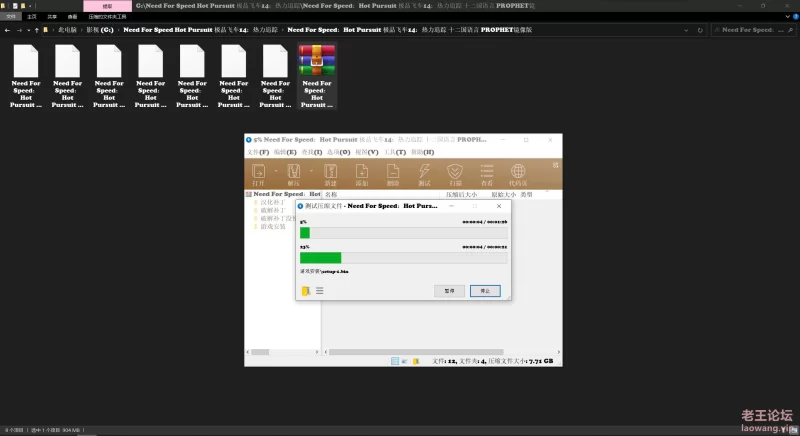800x436 pixels.
Task: Click the Add (添加) files toolbar icon
Action: click(362, 174)
